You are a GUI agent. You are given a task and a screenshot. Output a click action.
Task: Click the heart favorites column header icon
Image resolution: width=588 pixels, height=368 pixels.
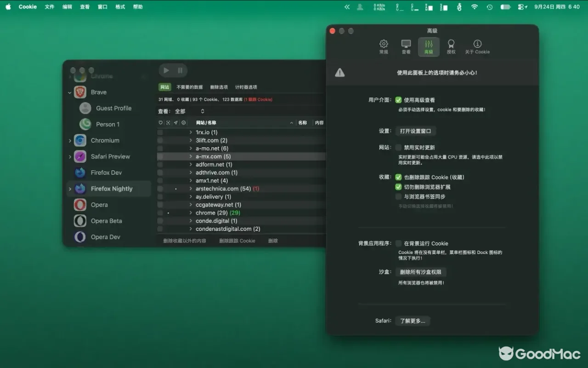160,123
